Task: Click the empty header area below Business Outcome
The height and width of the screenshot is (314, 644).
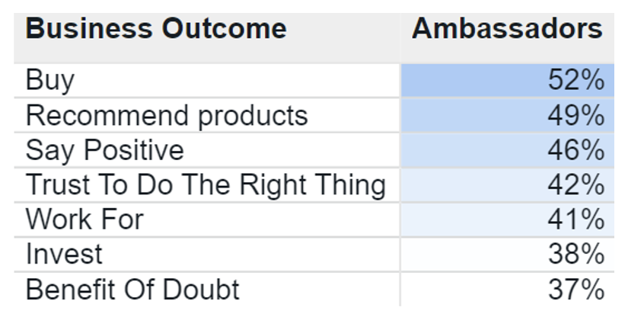Action: pyautogui.click(x=206, y=52)
